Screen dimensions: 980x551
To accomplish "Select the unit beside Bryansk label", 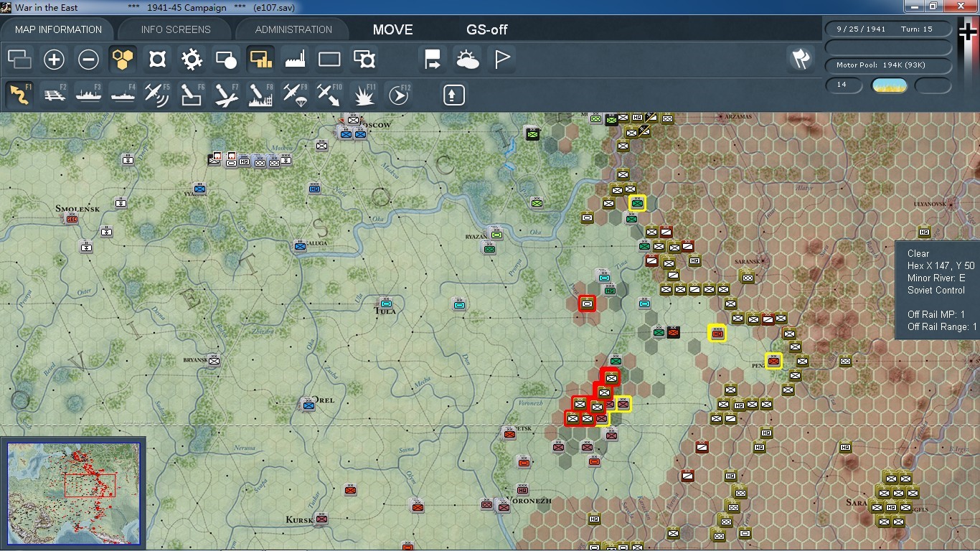I will pos(214,360).
